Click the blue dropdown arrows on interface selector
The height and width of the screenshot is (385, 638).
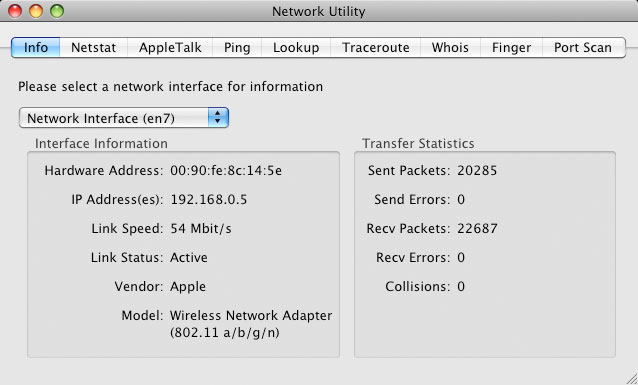point(218,118)
